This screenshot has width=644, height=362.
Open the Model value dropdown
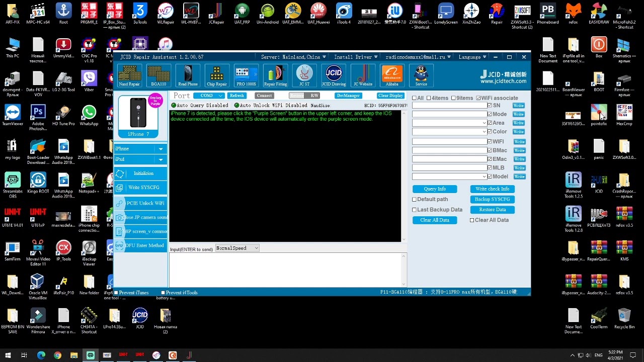(x=485, y=176)
